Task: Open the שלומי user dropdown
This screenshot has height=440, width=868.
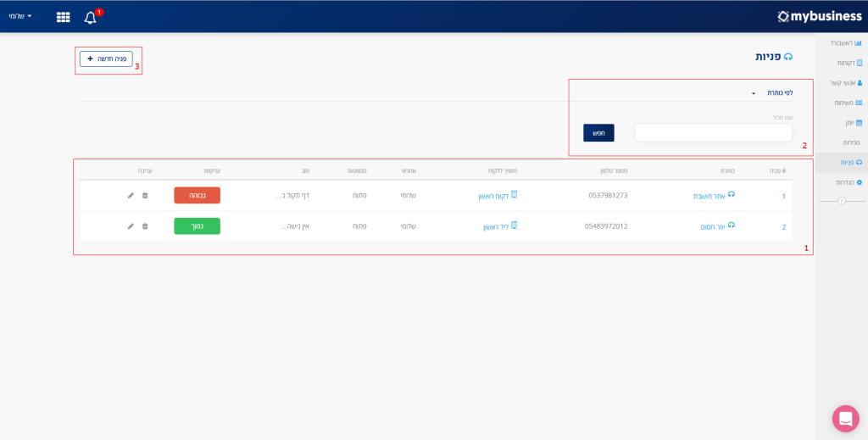Action: tap(20, 16)
